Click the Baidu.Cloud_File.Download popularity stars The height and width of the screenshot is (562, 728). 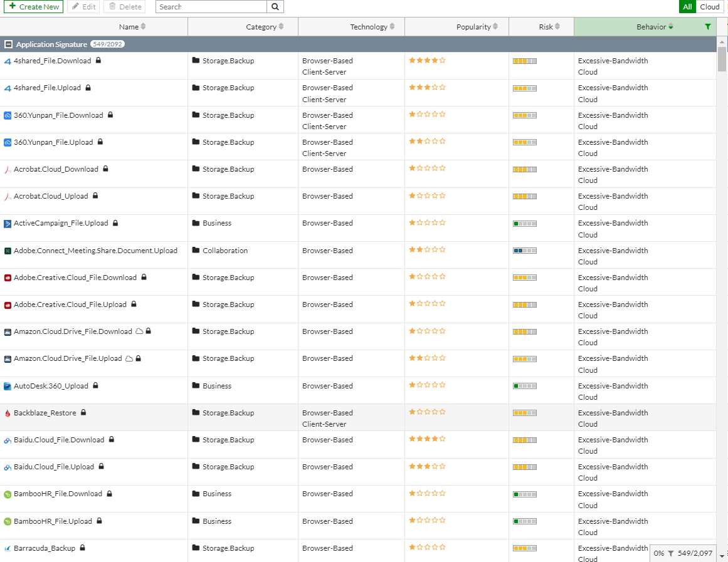427,439
